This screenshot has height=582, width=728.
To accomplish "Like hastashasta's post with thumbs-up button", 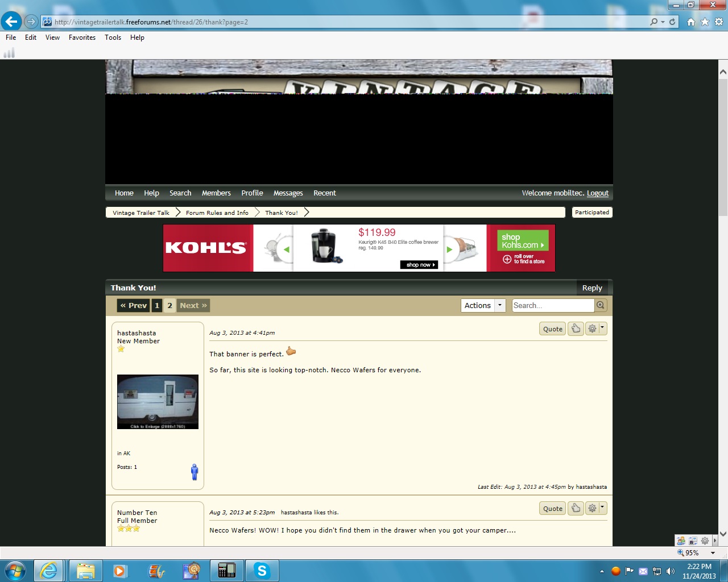I will pos(576,329).
